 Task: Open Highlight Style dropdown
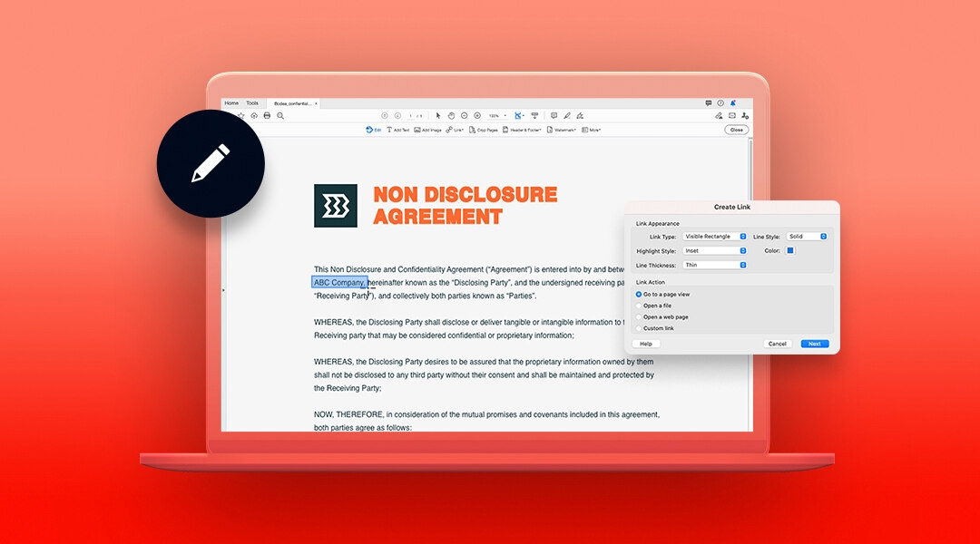tap(715, 250)
